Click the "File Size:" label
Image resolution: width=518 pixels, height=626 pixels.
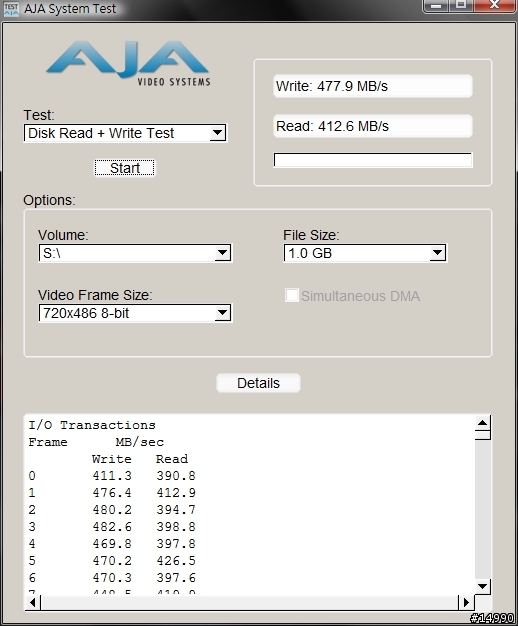(312, 235)
